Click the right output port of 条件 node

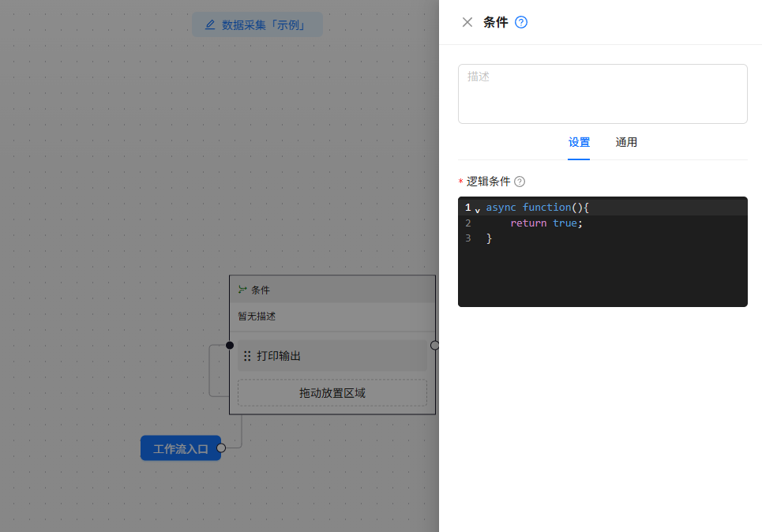[435, 346]
